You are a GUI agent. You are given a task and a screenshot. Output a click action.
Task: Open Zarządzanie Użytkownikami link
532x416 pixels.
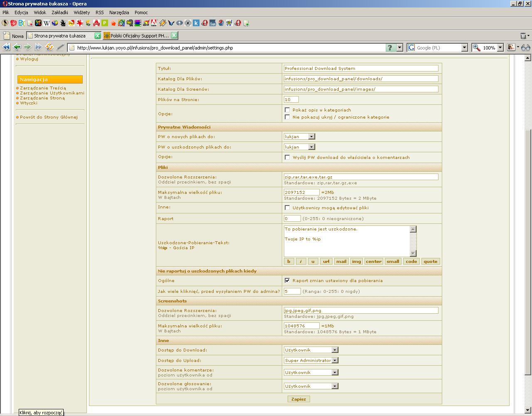click(x=52, y=93)
